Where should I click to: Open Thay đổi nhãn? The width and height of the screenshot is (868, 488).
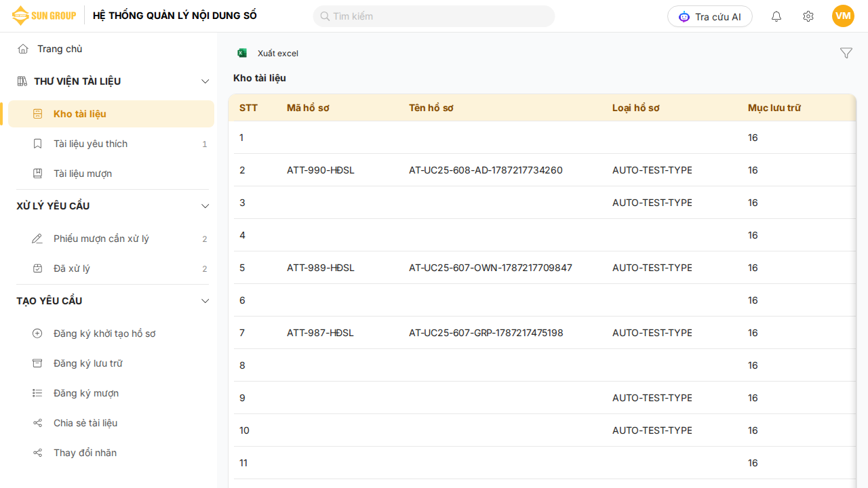pyautogui.click(x=111, y=453)
